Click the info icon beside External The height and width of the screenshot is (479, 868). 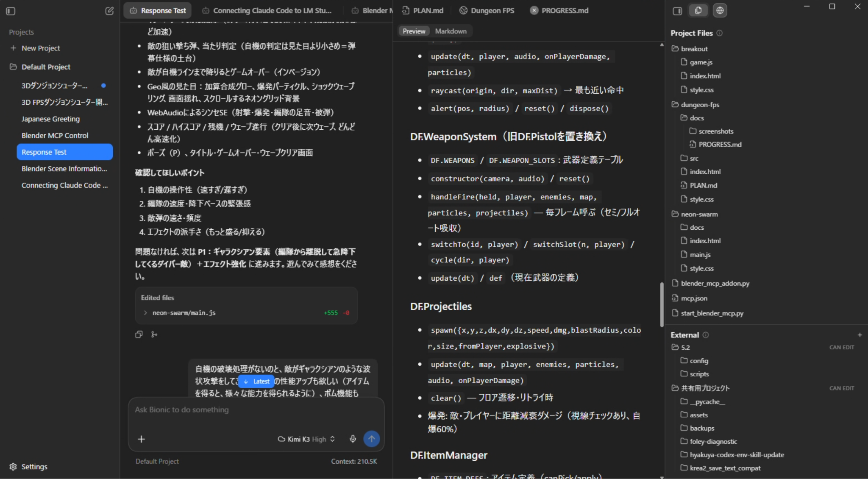point(706,335)
